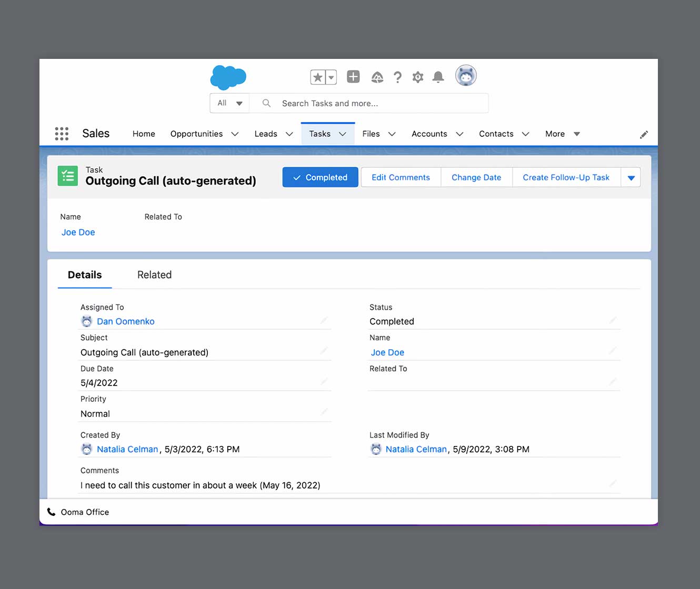Switch to the Related tab

tap(154, 275)
